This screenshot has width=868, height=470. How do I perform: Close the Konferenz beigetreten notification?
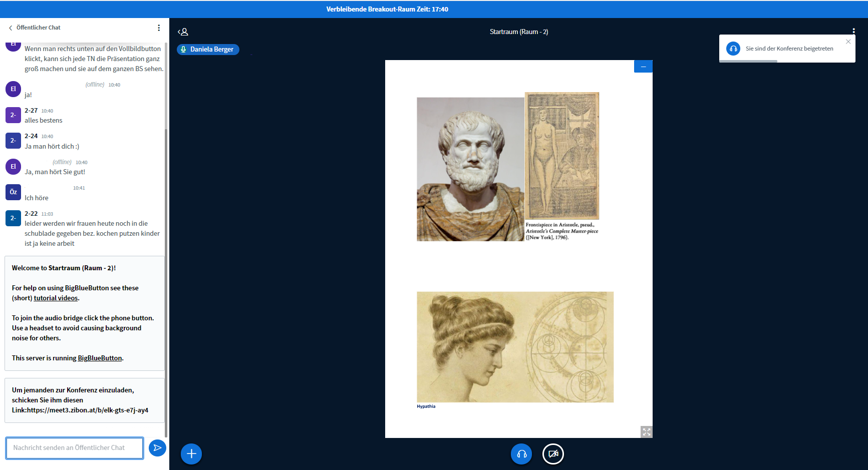[x=848, y=42]
